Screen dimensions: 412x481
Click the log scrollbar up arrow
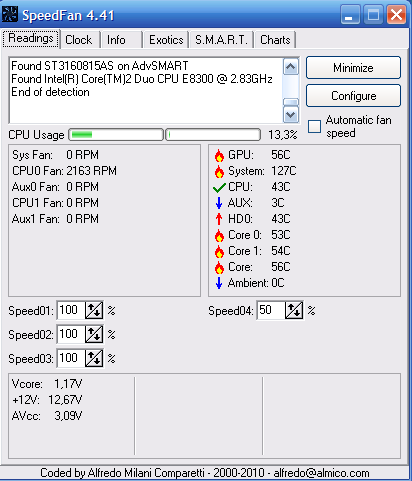pyautogui.click(x=291, y=67)
